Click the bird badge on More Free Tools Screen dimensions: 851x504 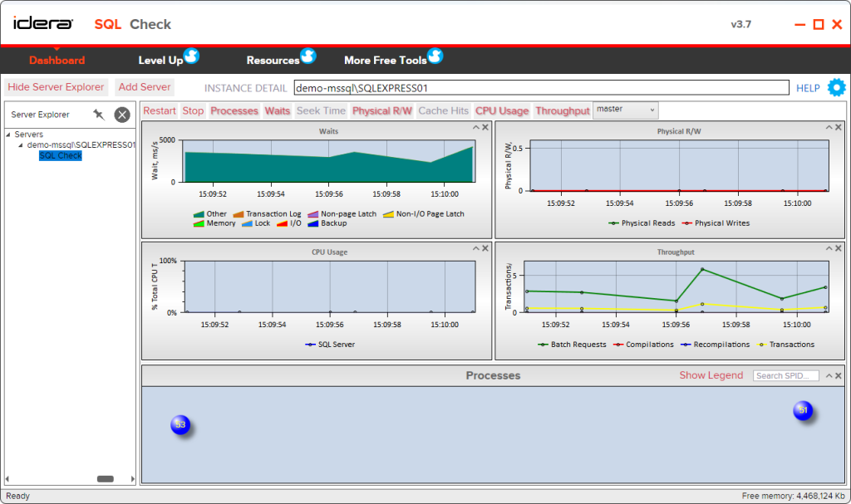(x=435, y=56)
